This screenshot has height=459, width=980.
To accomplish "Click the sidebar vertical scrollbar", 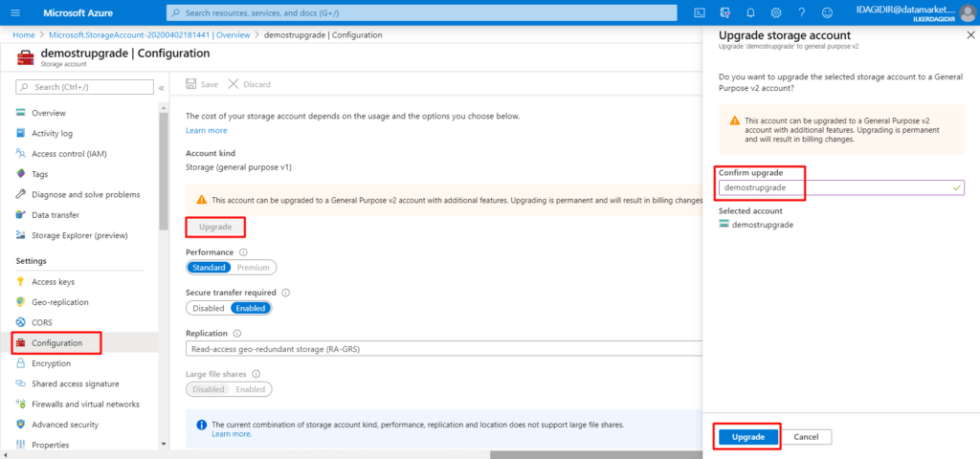I will click(x=163, y=172).
